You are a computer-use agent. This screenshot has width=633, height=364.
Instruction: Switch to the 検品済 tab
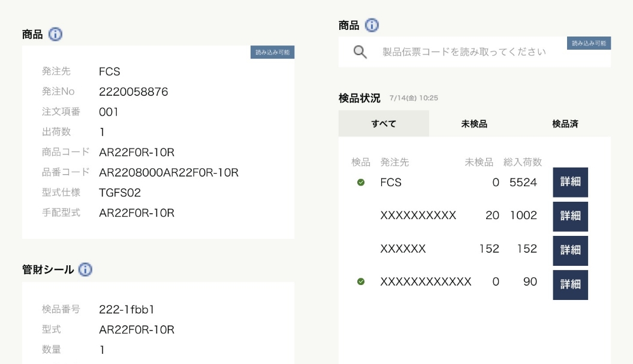coord(565,123)
